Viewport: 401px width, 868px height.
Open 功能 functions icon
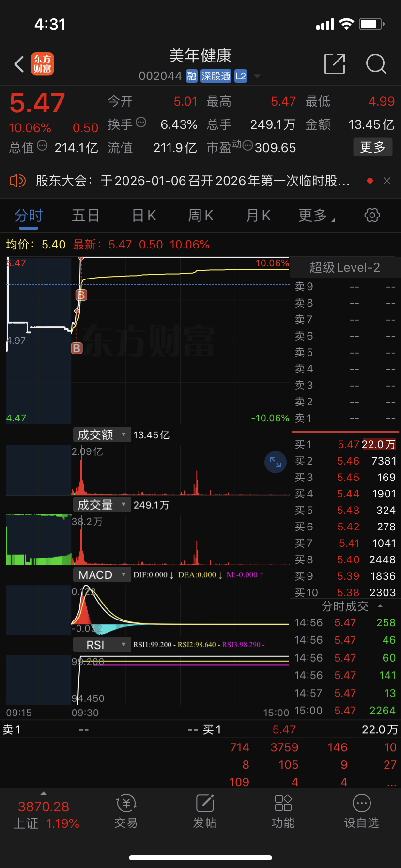[283, 812]
